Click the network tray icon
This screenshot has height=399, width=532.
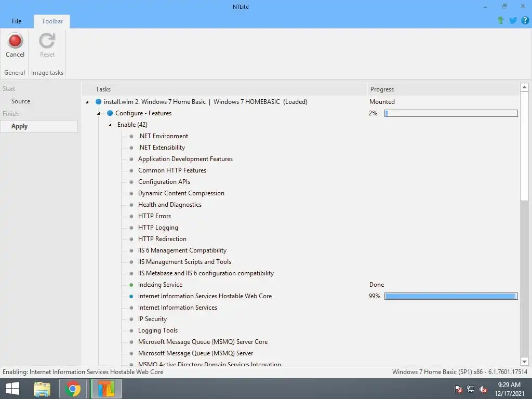pos(471,389)
